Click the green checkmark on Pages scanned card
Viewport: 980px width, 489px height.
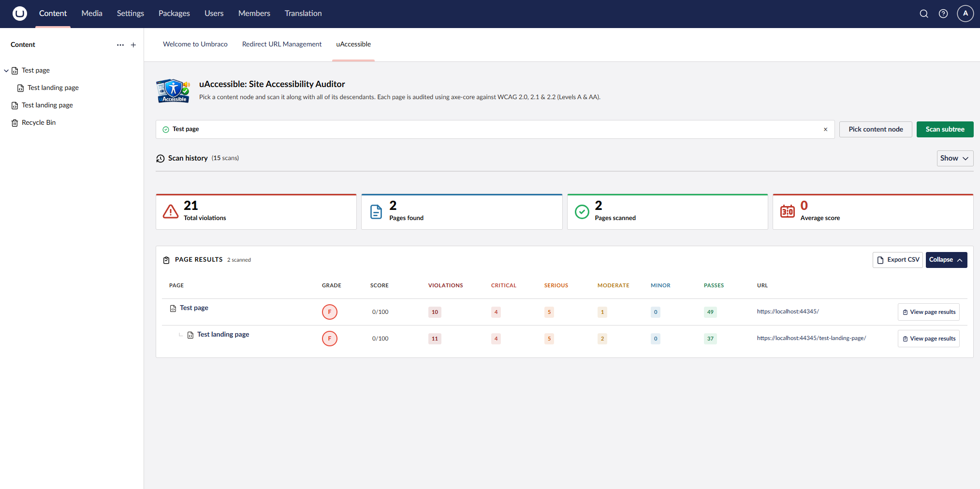pyautogui.click(x=582, y=211)
